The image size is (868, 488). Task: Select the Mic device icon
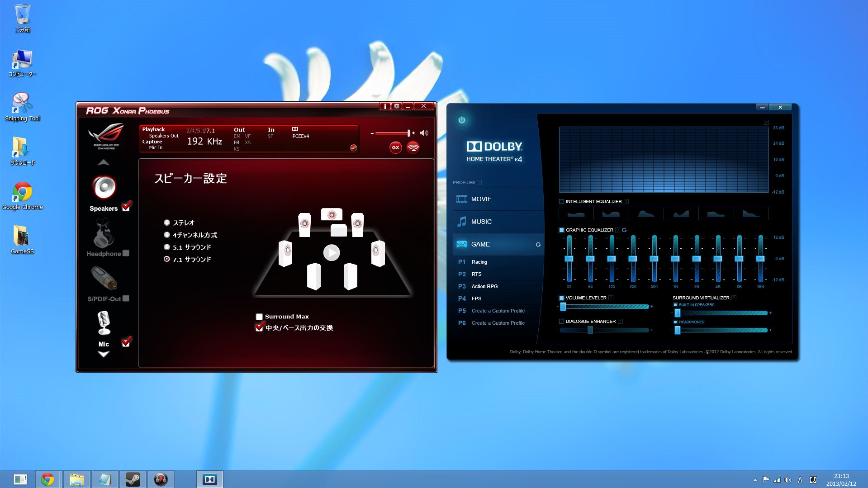pyautogui.click(x=104, y=322)
